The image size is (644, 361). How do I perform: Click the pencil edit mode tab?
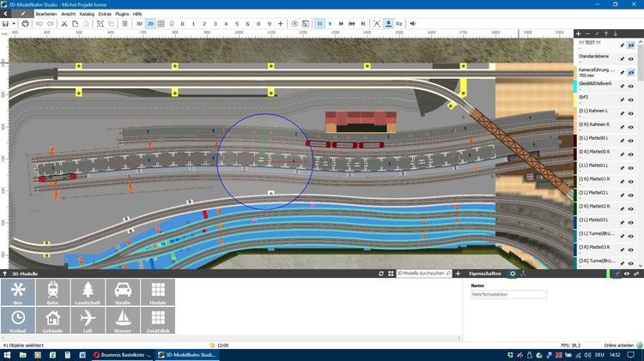(x=22, y=14)
